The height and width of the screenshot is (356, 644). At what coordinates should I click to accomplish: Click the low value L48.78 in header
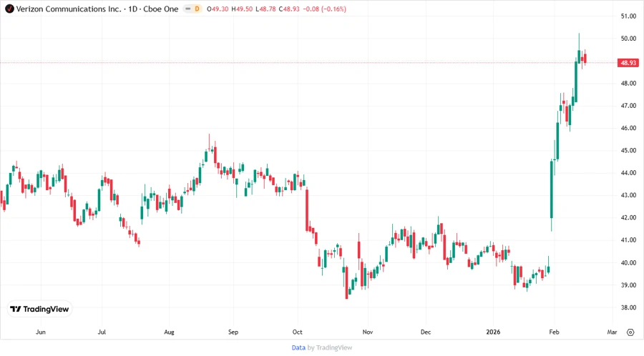pos(265,9)
